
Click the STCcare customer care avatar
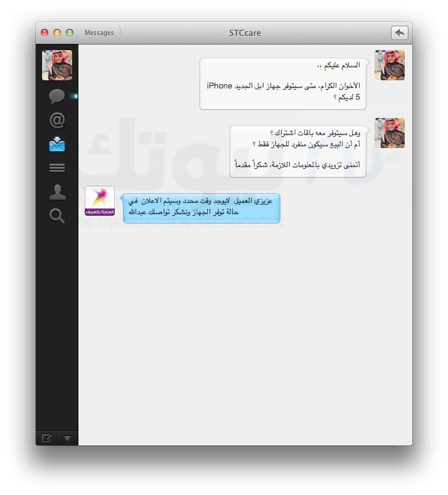[100, 201]
